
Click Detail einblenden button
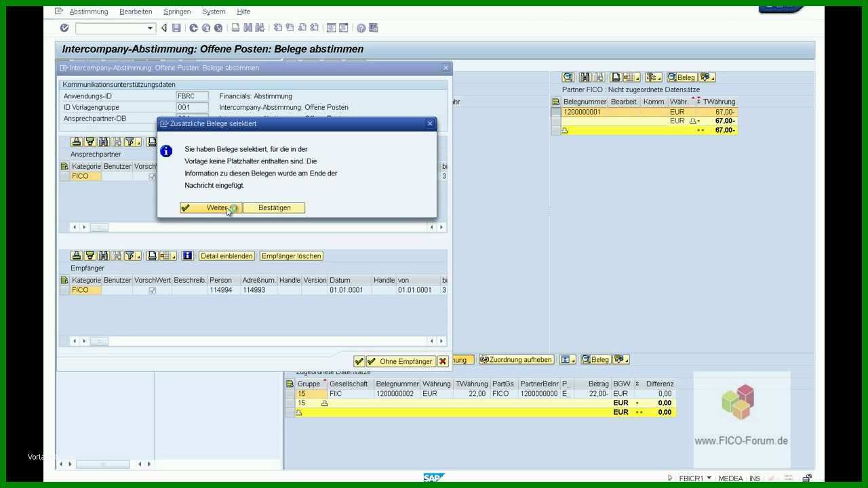point(226,256)
